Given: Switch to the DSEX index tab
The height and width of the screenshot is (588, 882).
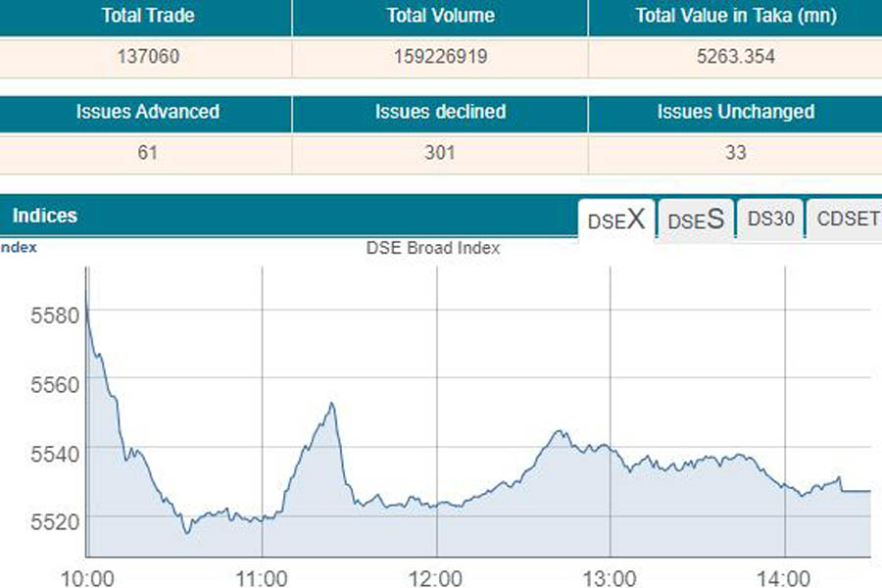Looking at the screenshot, I should (x=616, y=220).
